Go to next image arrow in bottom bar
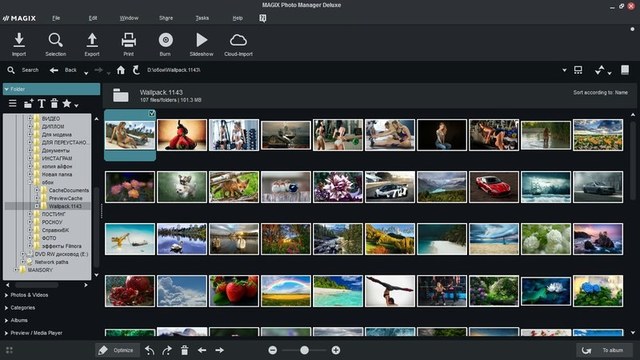This screenshot has width=640, height=360. [220, 350]
